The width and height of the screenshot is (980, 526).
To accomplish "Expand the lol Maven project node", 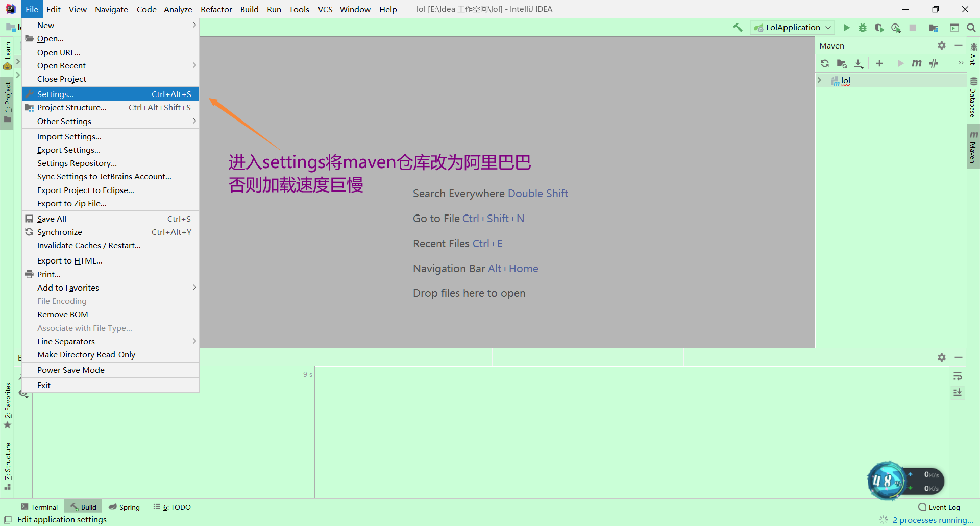I will [x=820, y=80].
